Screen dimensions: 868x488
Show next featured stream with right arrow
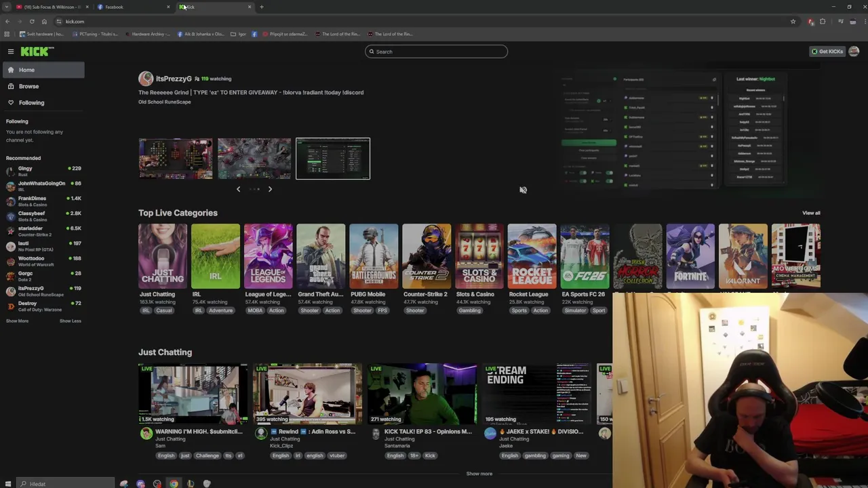coord(270,189)
